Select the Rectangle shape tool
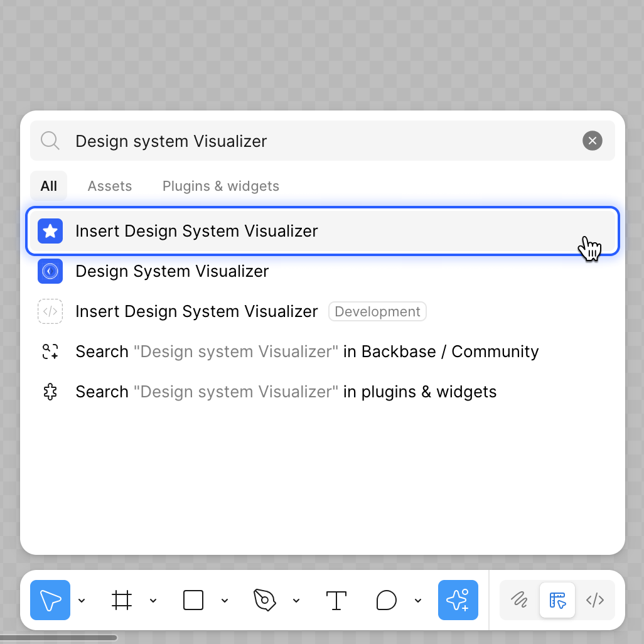 tap(193, 600)
